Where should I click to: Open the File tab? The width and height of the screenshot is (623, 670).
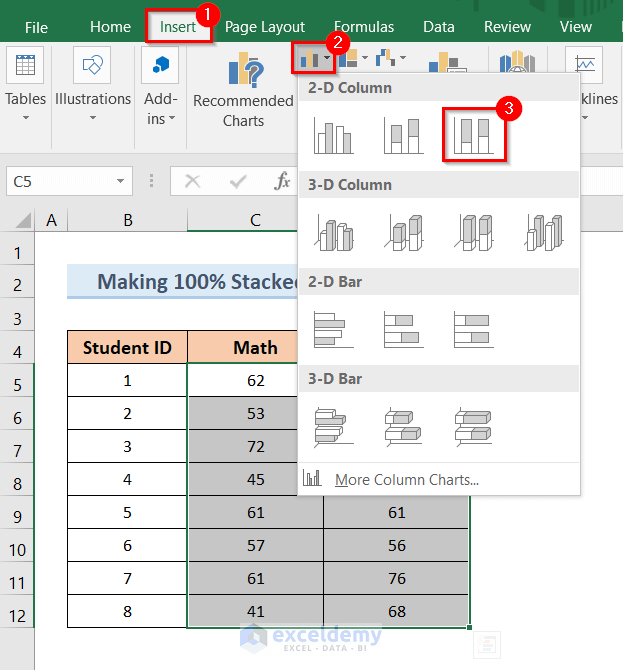[x=36, y=27]
